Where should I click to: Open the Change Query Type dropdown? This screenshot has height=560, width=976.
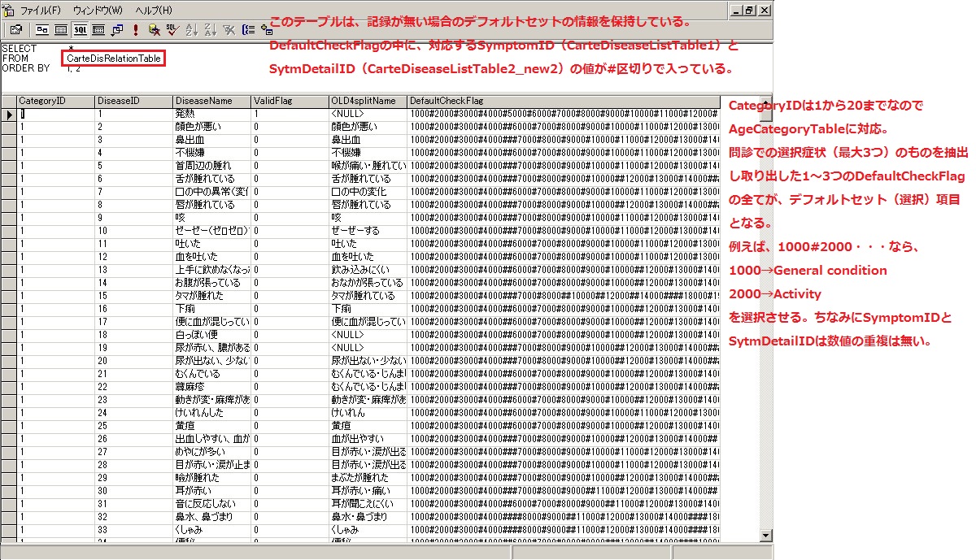coord(116,30)
